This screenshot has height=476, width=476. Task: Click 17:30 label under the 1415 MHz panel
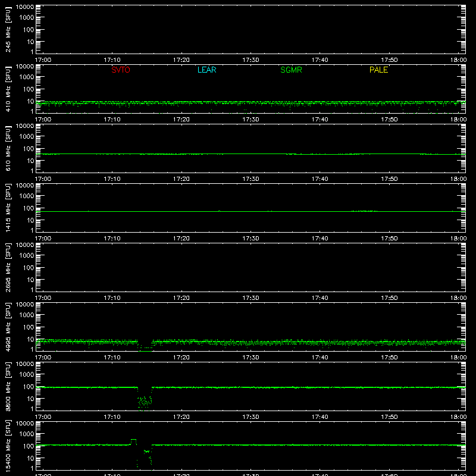click(250, 239)
